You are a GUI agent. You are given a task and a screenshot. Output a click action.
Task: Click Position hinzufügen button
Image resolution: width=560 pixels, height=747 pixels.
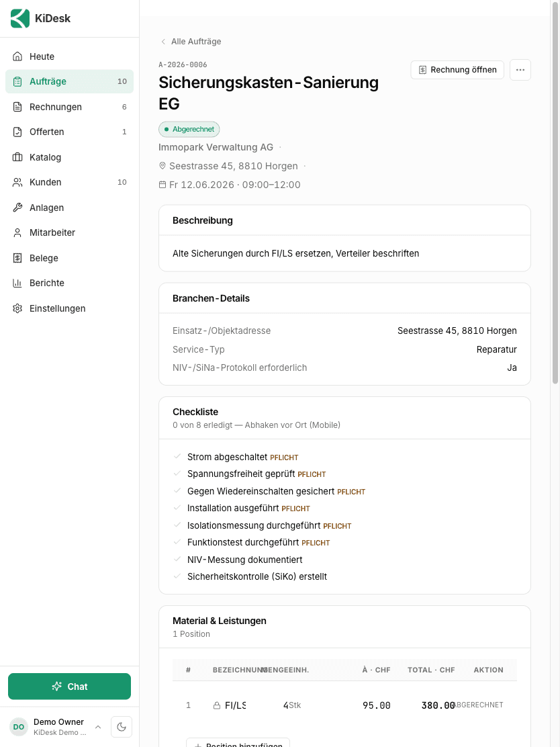(238, 743)
